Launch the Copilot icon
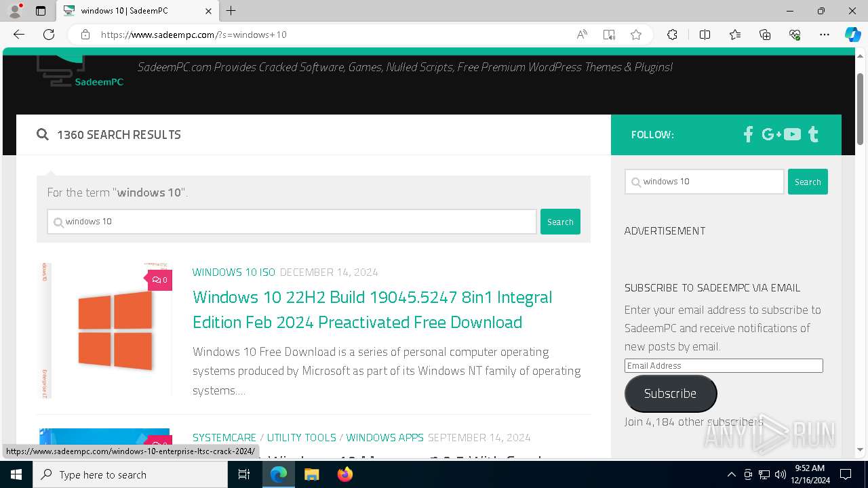 tap(852, 35)
